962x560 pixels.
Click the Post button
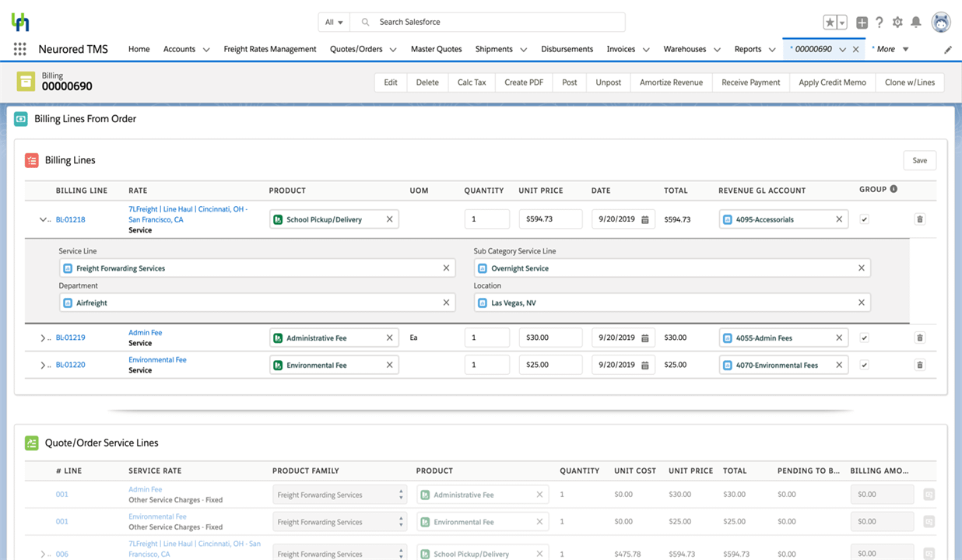click(x=570, y=82)
